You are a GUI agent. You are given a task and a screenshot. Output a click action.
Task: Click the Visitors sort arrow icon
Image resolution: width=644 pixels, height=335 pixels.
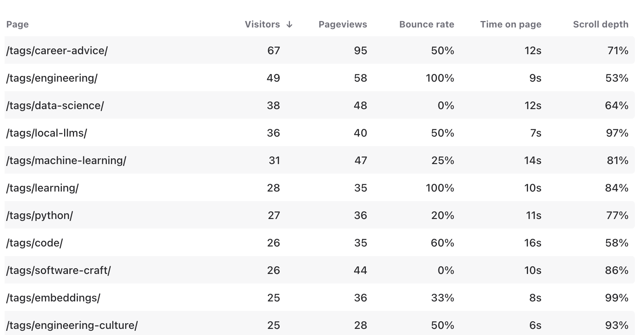click(290, 24)
